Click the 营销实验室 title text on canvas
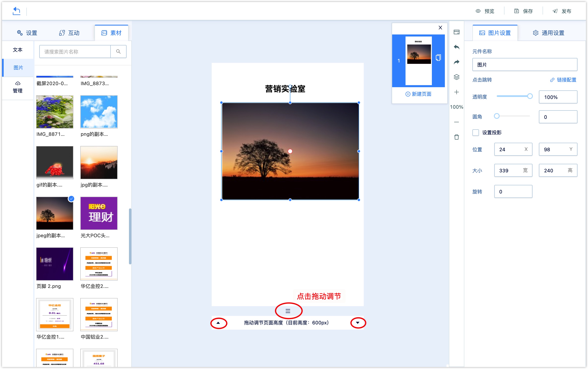The width and height of the screenshot is (588, 369). [285, 89]
